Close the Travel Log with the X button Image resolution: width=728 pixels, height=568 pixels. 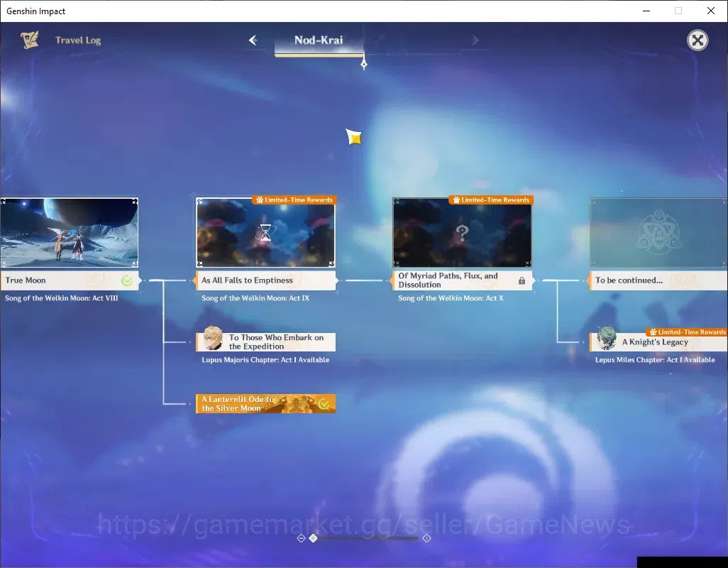(x=697, y=40)
